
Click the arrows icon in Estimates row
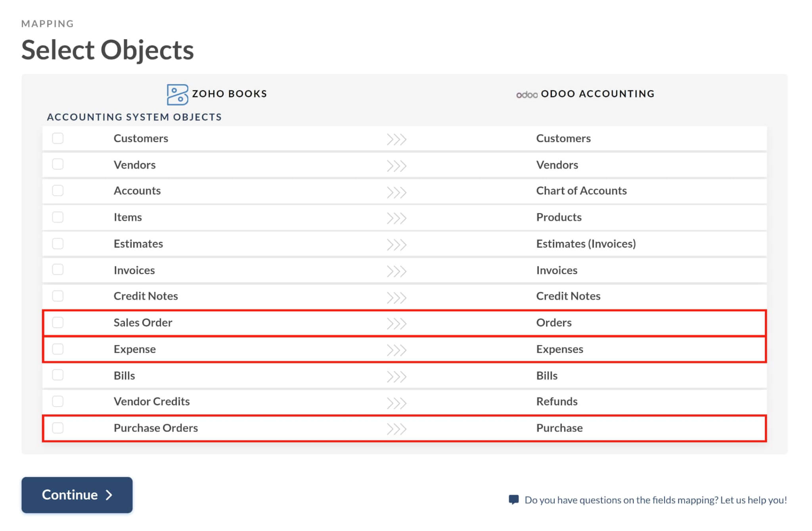pos(397,245)
